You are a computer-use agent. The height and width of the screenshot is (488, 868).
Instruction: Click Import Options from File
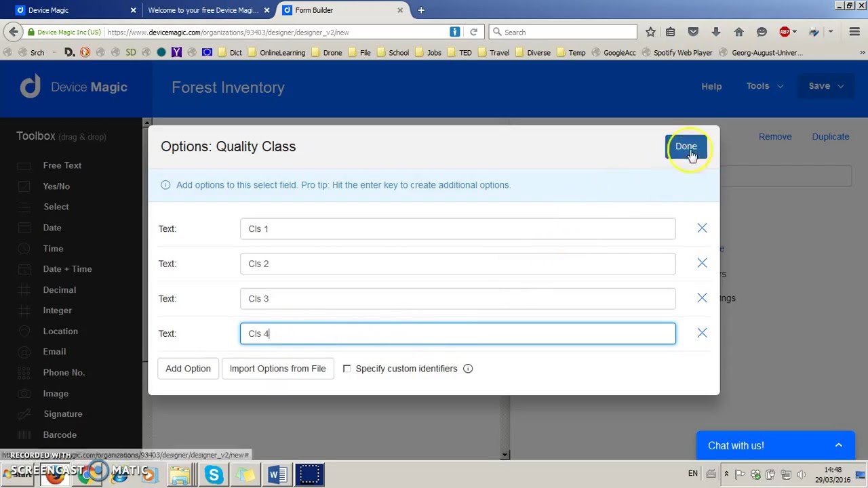tap(277, 369)
